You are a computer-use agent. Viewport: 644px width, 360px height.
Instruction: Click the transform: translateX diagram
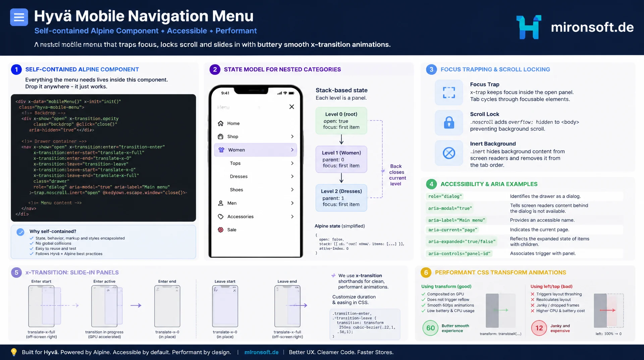pos(500,311)
